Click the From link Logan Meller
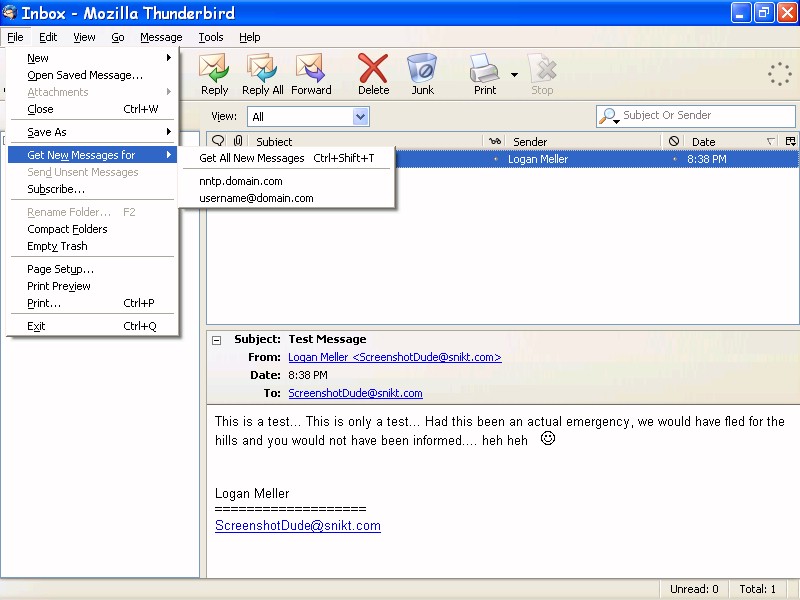The height and width of the screenshot is (600, 800). point(395,357)
